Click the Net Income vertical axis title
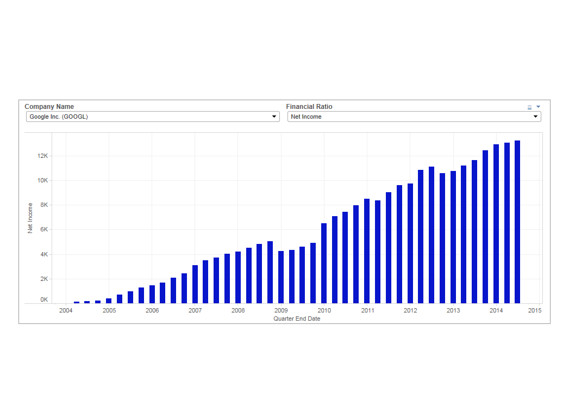The height and width of the screenshot is (398, 569). [30, 218]
